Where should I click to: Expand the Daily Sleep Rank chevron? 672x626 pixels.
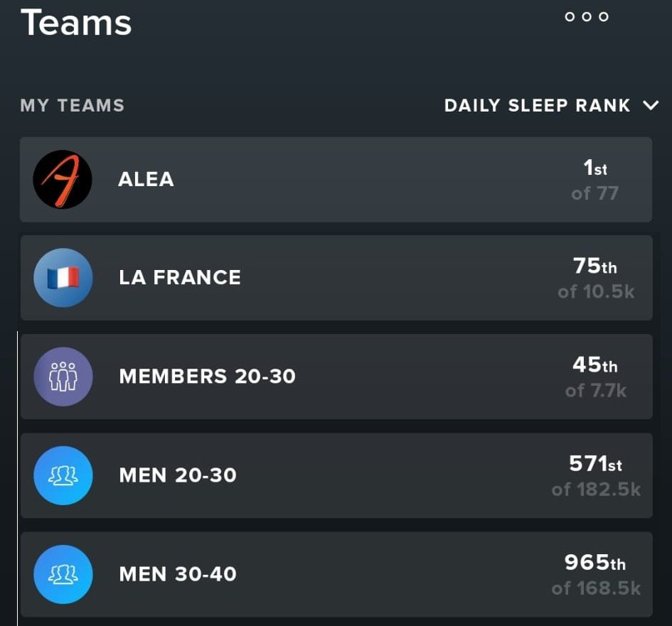coord(651,106)
